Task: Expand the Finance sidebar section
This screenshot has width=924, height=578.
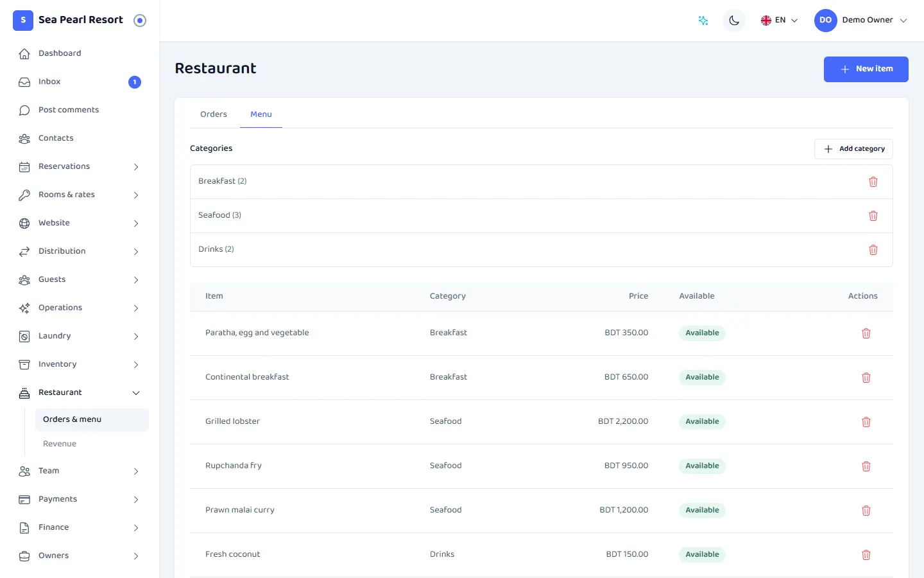Action: (80, 527)
